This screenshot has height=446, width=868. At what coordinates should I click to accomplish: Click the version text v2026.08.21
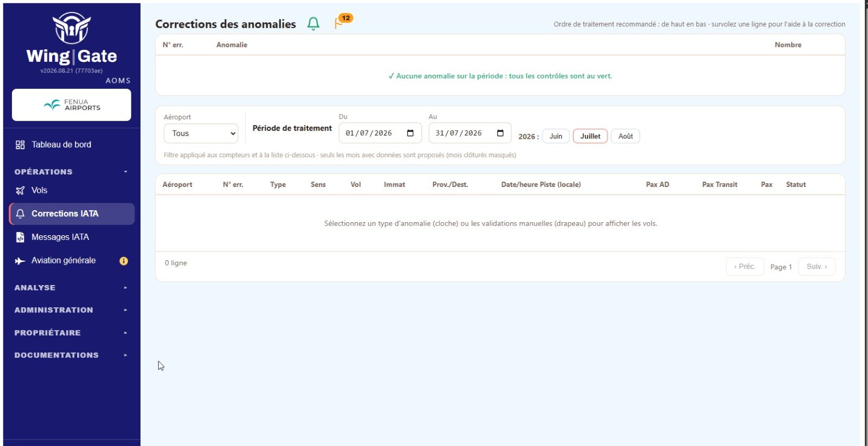72,70
